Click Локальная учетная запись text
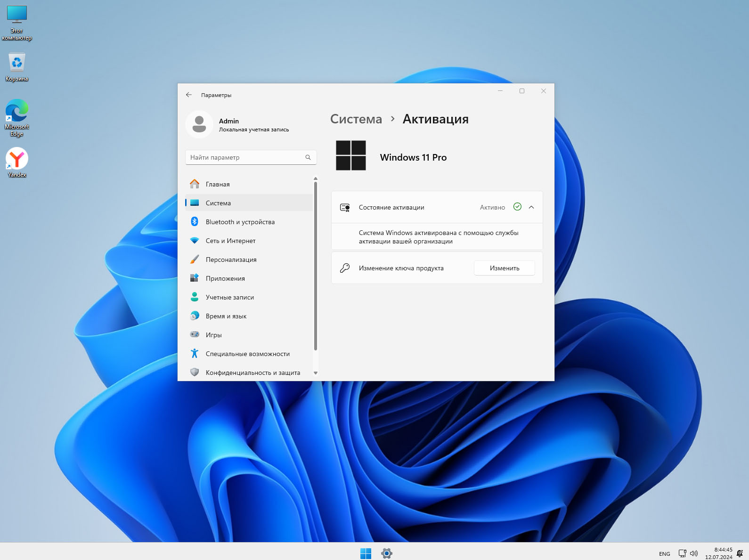The height and width of the screenshot is (560, 749). (x=254, y=130)
